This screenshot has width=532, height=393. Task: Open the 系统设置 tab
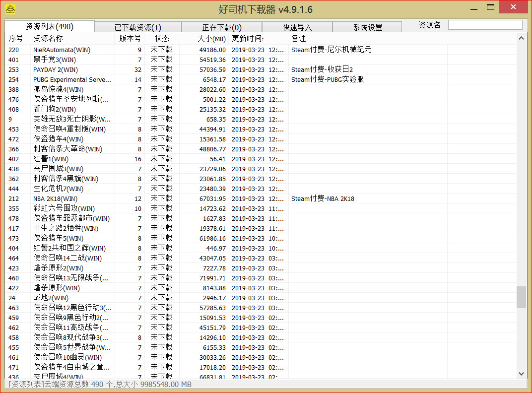pos(367,27)
